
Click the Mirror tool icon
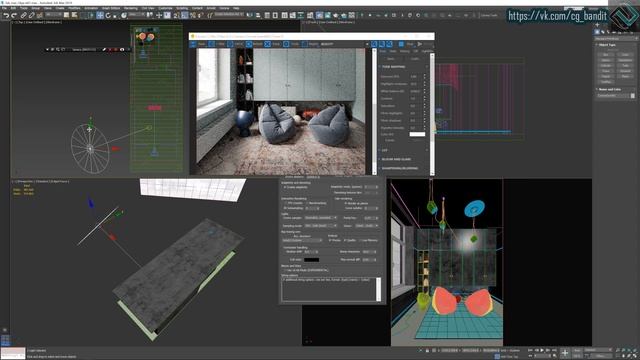250,16
